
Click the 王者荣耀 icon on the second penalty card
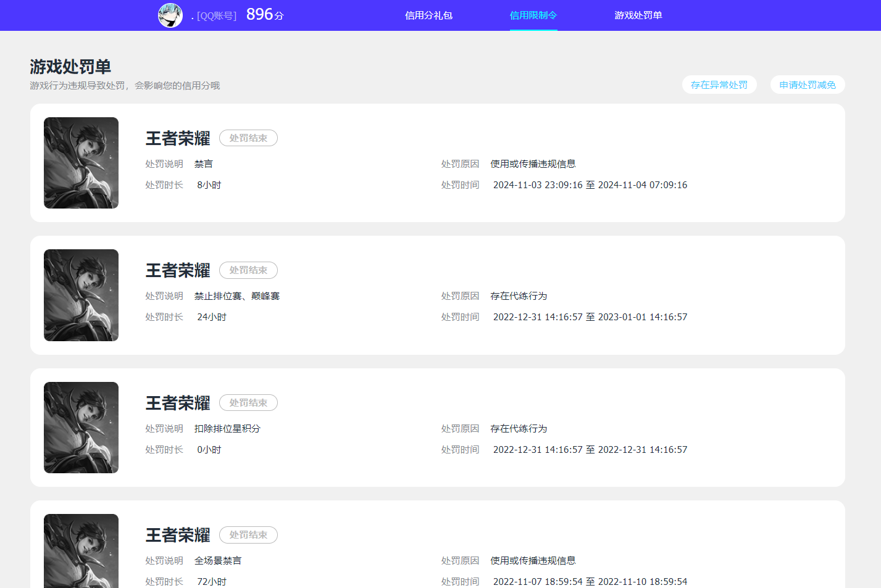pos(81,295)
